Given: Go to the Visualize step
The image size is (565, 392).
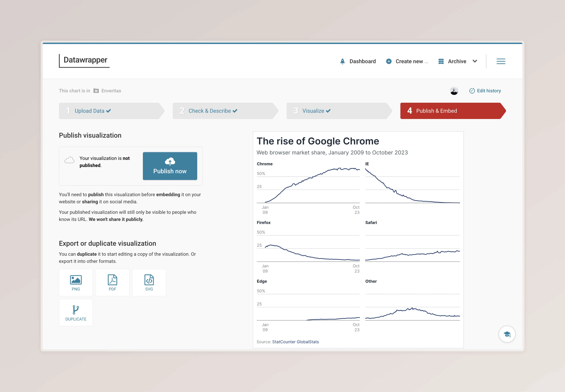Looking at the screenshot, I should tap(314, 111).
